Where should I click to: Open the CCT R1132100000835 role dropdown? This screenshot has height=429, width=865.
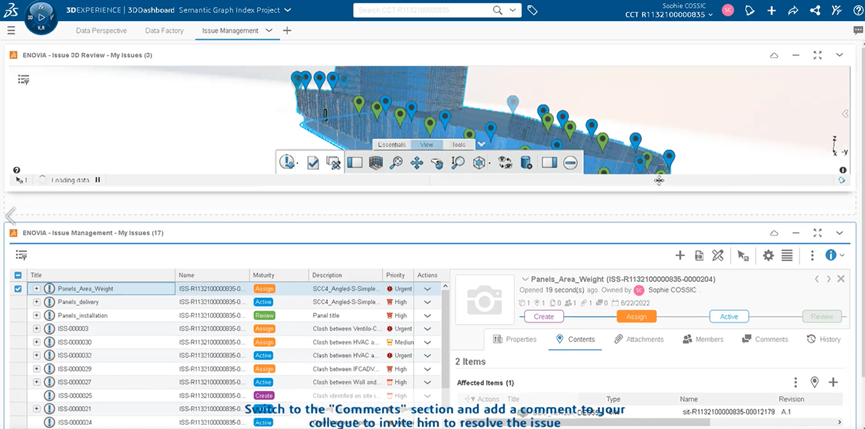[x=709, y=15]
